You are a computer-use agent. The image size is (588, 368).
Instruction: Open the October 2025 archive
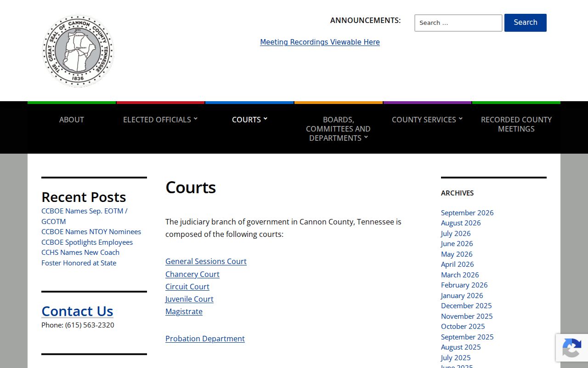pos(463,327)
